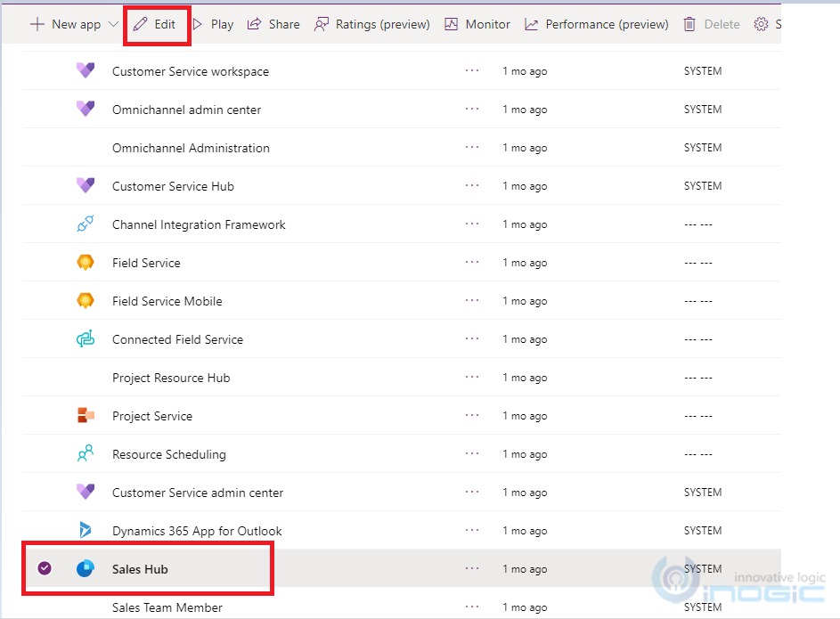Image resolution: width=840 pixels, height=619 pixels.
Task: Click '1 mo ago' for Field Service
Action: 525,263
